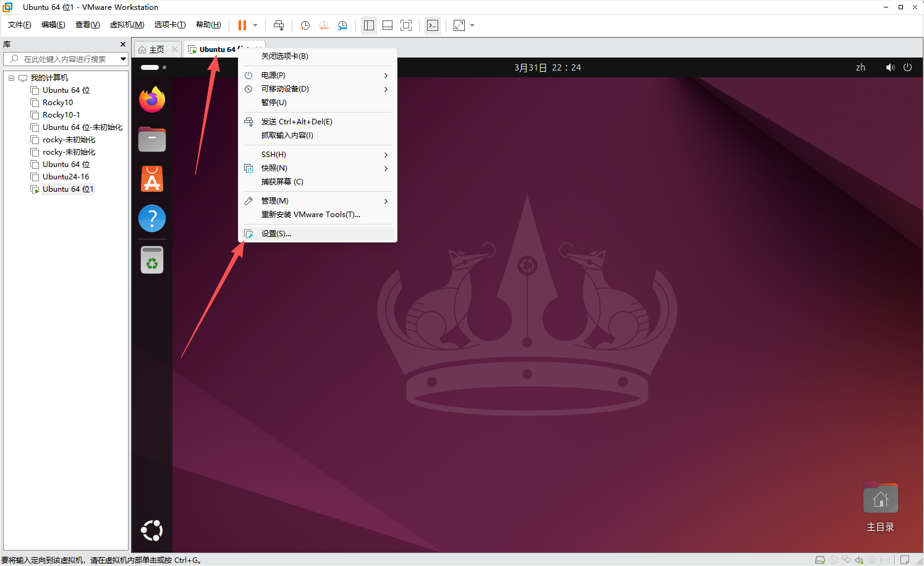Click the USB controller status bar icon
This screenshot has height=566, width=924.
[x=872, y=560]
